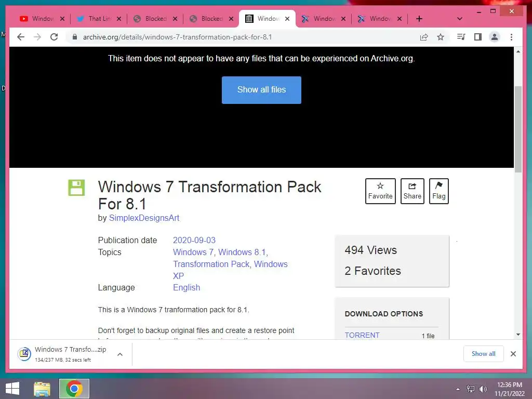Close the first Blocked tab
Image resolution: width=532 pixels, height=399 pixels.
[175, 19]
